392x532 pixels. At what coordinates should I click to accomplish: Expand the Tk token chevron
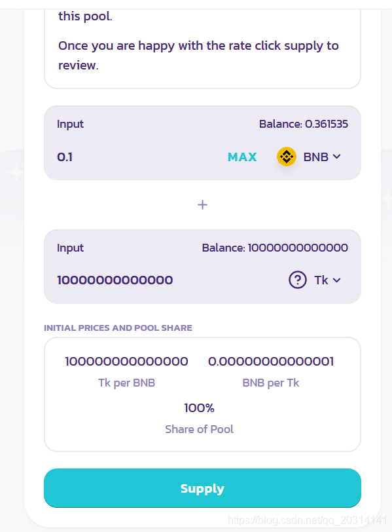point(336,280)
